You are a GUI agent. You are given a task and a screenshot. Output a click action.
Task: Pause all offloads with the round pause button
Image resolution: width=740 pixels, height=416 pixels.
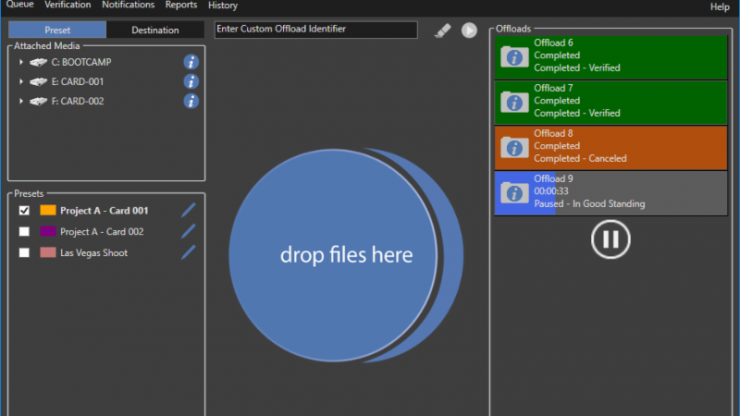[610, 239]
